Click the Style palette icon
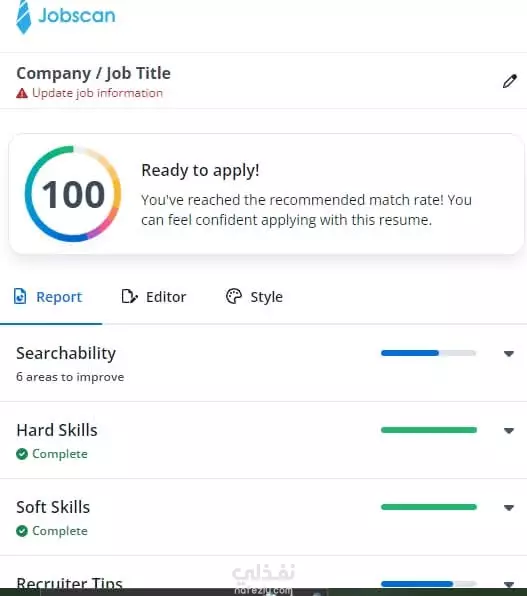The image size is (527, 596). pos(234,296)
